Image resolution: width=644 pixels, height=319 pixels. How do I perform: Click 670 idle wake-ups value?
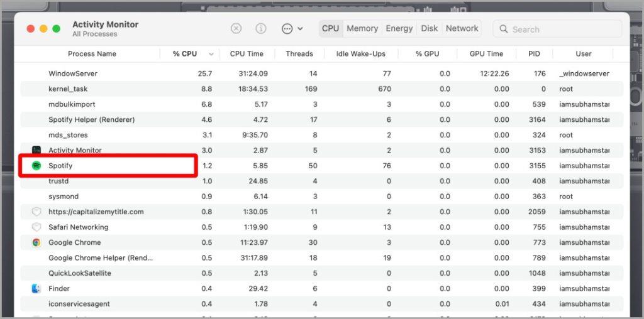tap(384, 89)
